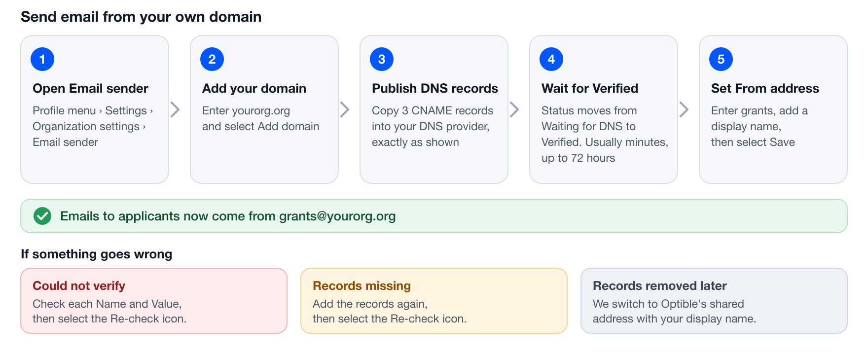This screenshot has width=868, height=355.
Task: Select the "Set From address" step title
Action: coord(765,88)
